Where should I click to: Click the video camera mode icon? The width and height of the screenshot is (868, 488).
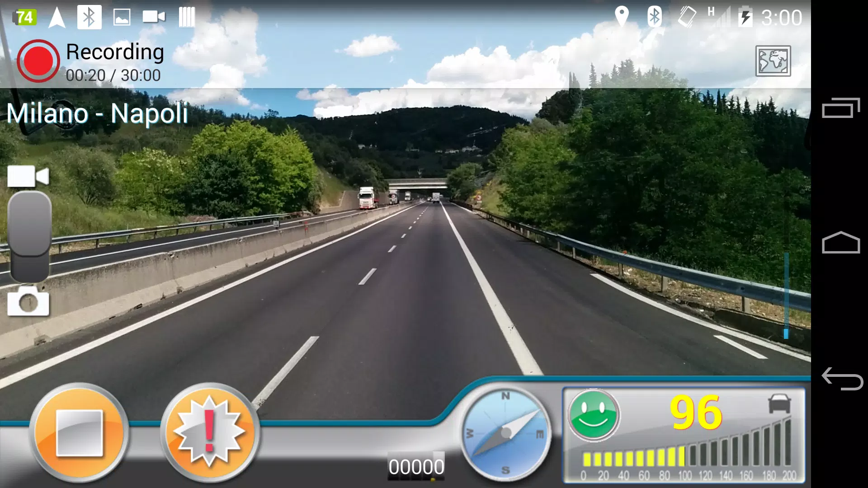(x=28, y=175)
